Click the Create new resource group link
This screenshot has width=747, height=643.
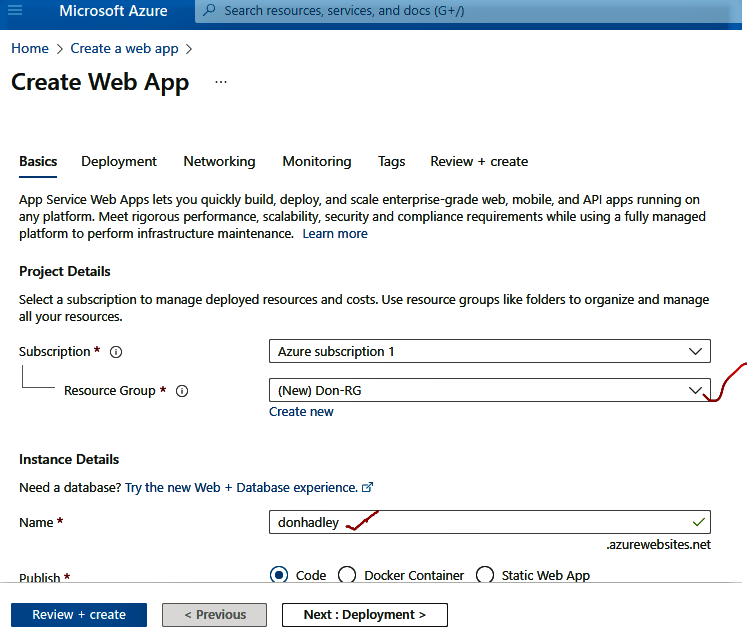tap(301, 412)
